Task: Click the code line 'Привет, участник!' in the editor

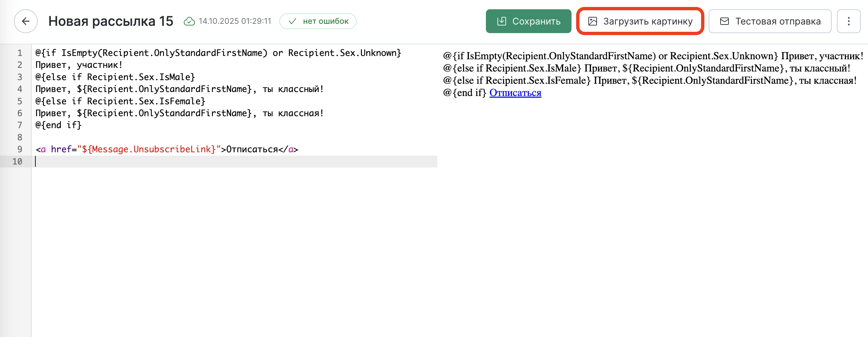Action: click(x=79, y=65)
